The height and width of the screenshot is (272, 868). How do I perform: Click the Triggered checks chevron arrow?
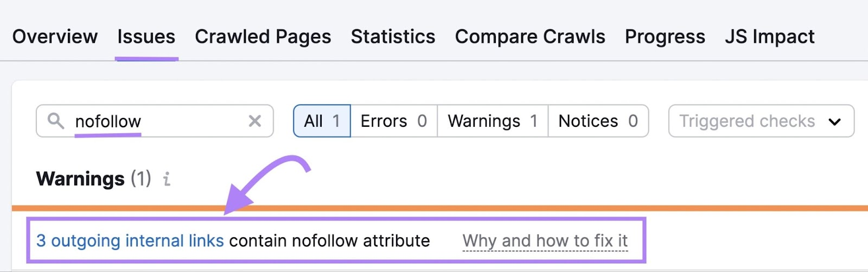[x=834, y=121]
